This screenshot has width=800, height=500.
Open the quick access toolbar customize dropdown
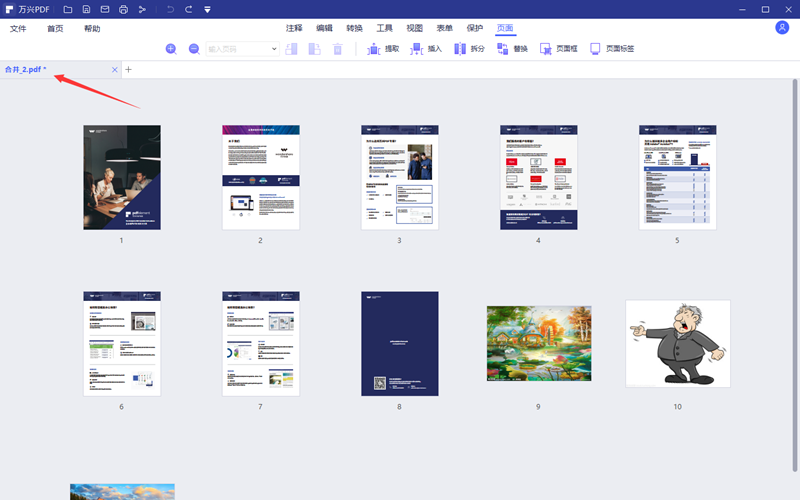tap(207, 9)
